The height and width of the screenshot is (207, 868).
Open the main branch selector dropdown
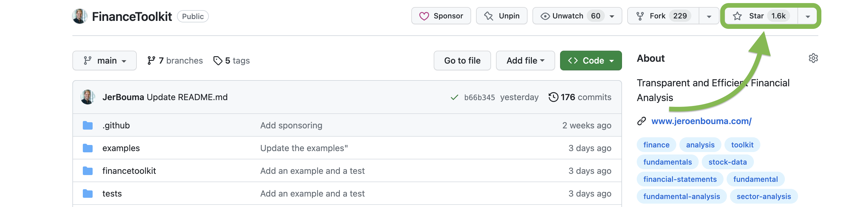pos(105,60)
